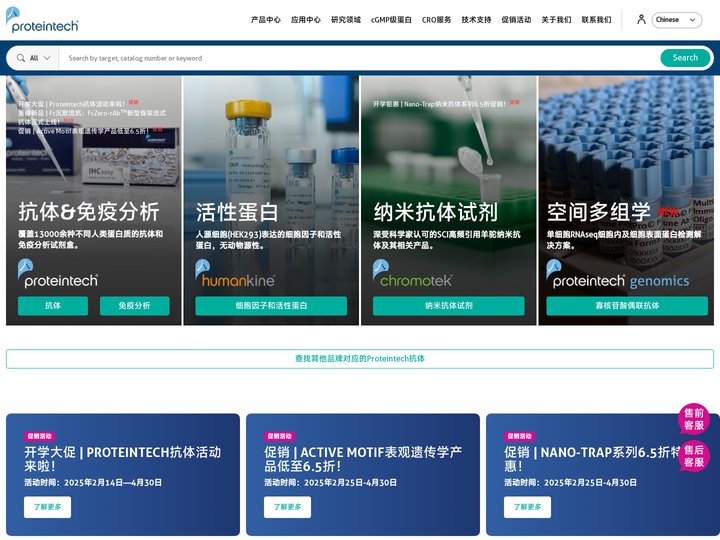
Task: Click the 活性蛋白 heading
Action: tap(237, 212)
